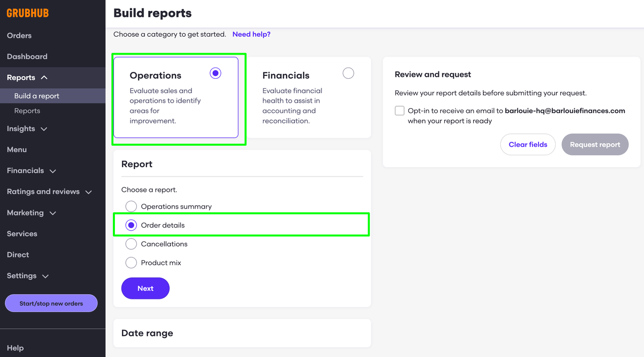Open Help in the sidebar

pos(15,348)
